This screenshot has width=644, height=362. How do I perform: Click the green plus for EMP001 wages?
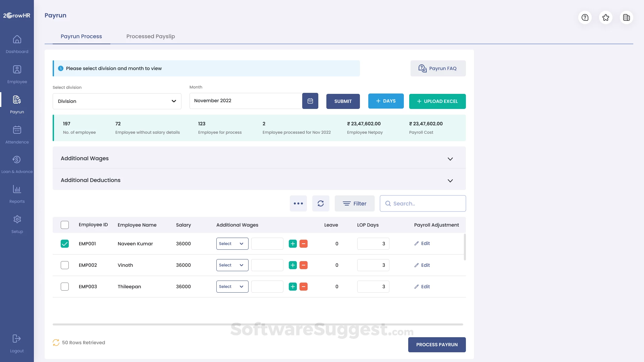[292, 244]
